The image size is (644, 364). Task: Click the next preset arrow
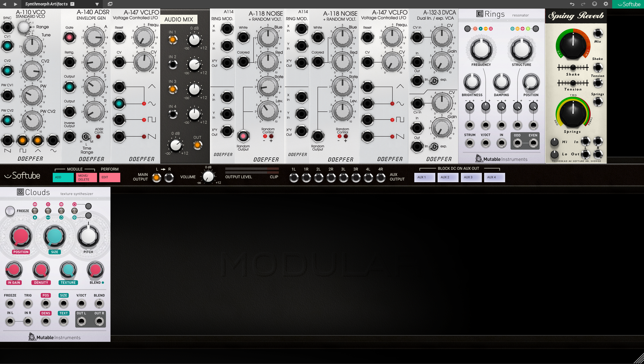[x=15, y=4]
